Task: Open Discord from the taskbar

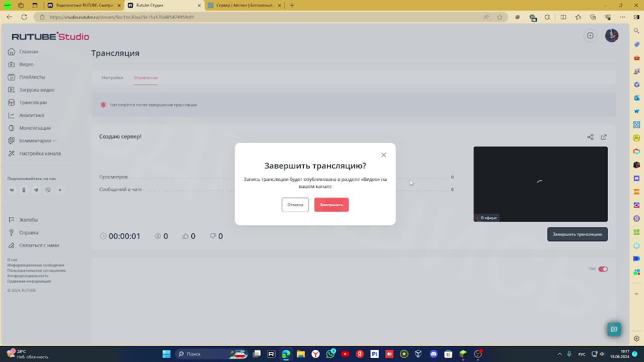Action: pos(434,354)
